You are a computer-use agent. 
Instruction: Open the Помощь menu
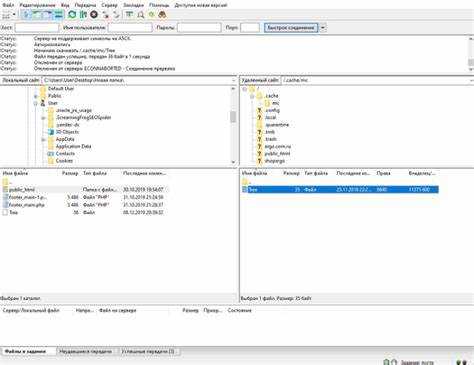[159, 5]
